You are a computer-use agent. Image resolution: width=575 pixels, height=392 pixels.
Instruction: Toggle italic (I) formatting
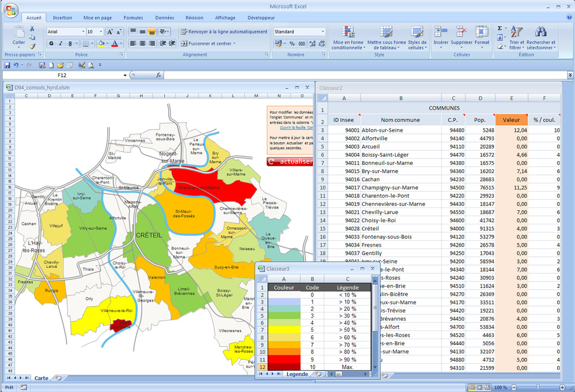(x=60, y=44)
